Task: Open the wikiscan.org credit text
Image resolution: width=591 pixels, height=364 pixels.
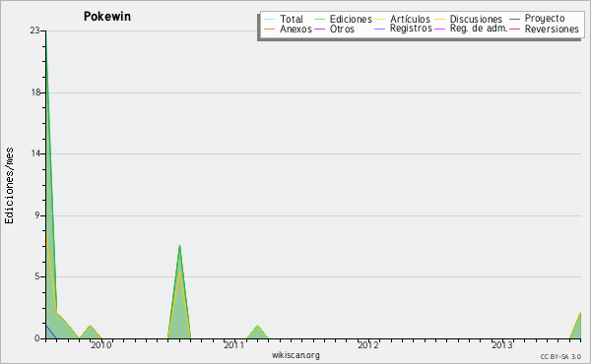Action: click(295, 355)
